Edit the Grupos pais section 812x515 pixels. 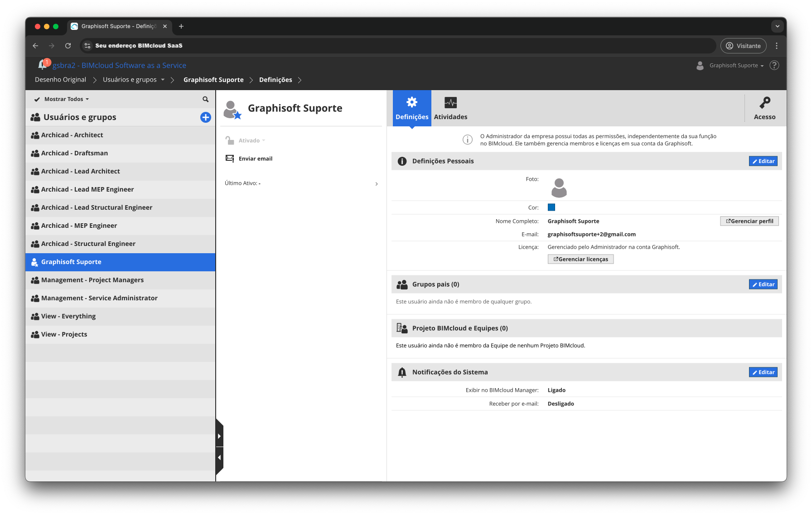763,284
